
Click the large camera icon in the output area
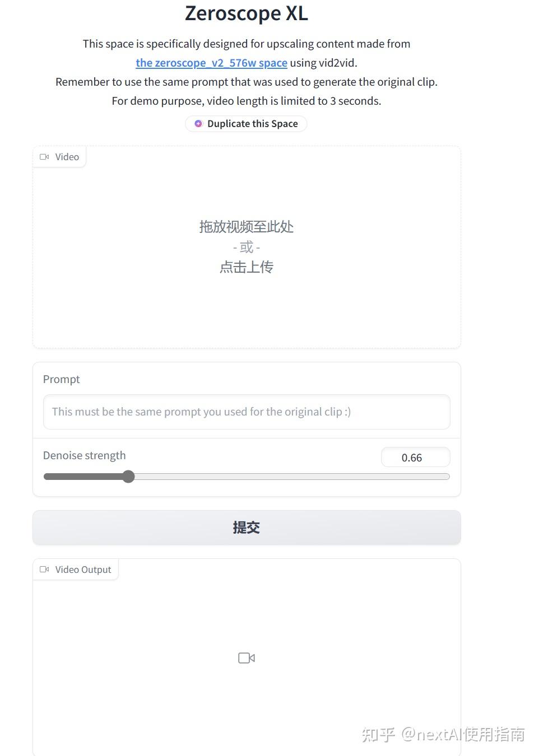pos(246,657)
